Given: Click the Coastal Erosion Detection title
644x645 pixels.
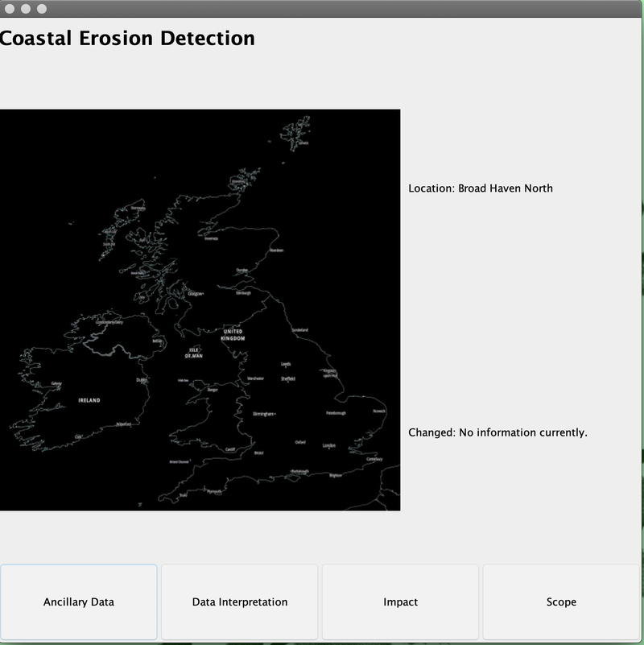Looking at the screenshot, I should [x=127, y=36].
